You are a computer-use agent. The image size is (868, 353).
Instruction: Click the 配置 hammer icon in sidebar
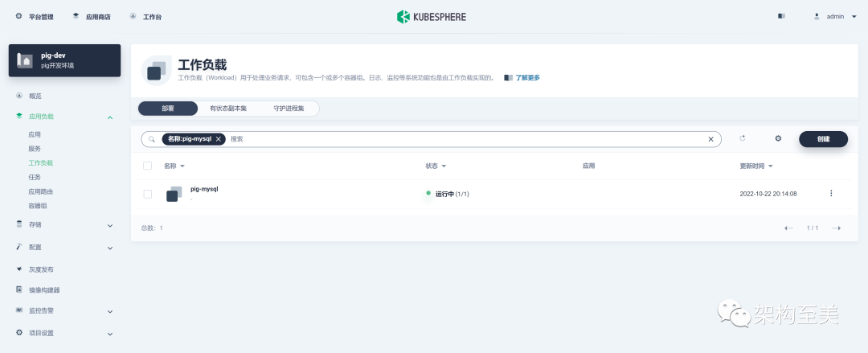click(18, 247)
